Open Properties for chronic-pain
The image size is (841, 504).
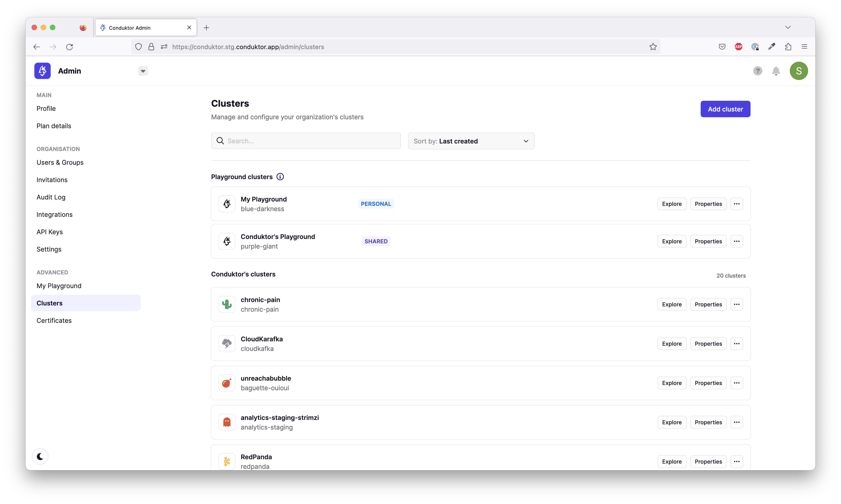coord(708,304)
